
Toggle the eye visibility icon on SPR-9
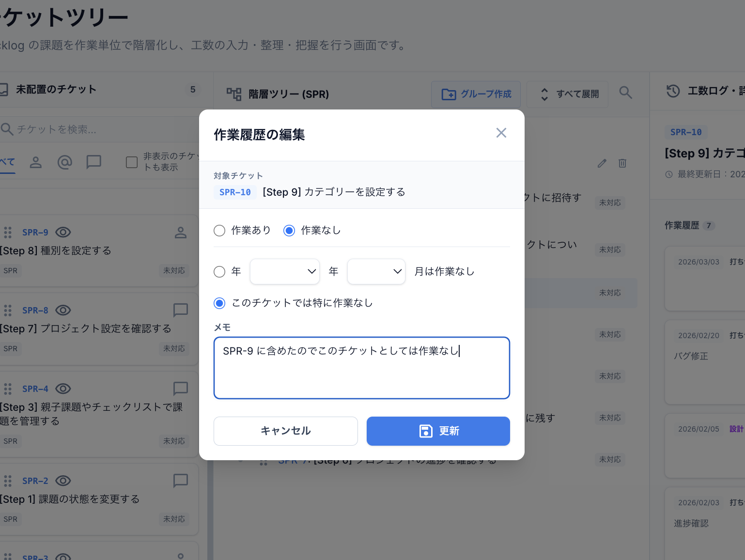coord(63,233)
